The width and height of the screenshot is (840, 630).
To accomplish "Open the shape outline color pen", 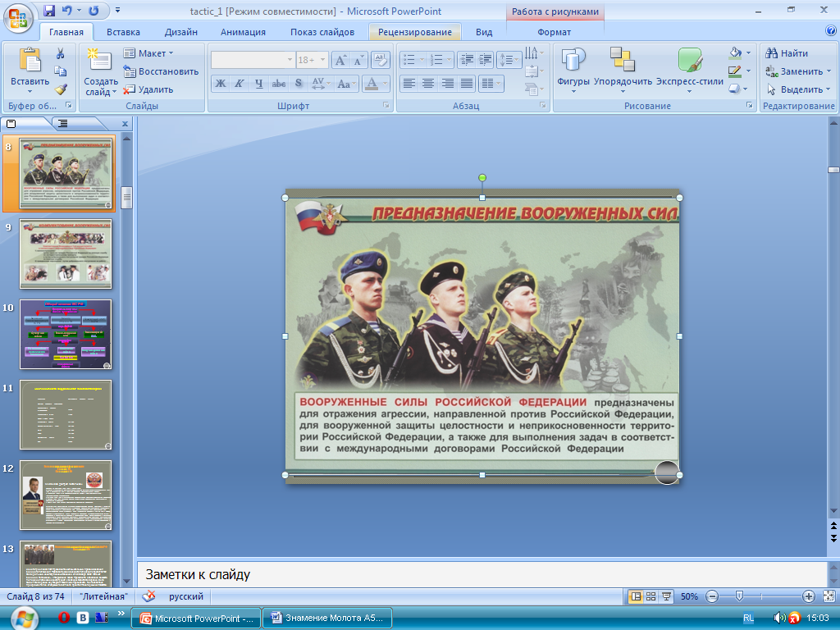I will tap(735, 71).
